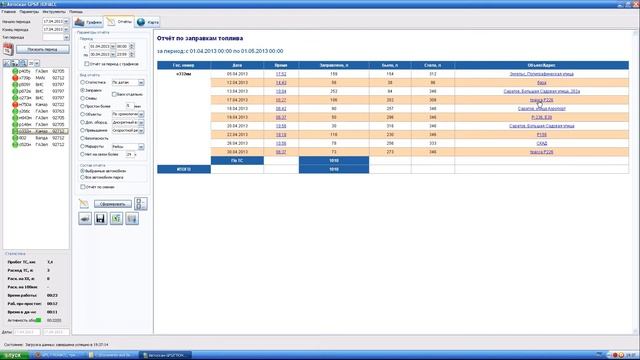This screenshot has height=360, width=640.
Task: Open the time link 17:52
Action: (281, 74)
